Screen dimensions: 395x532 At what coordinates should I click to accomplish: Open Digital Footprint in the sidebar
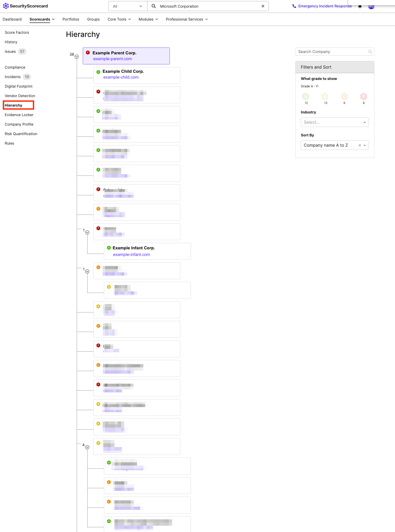(18, 86)
